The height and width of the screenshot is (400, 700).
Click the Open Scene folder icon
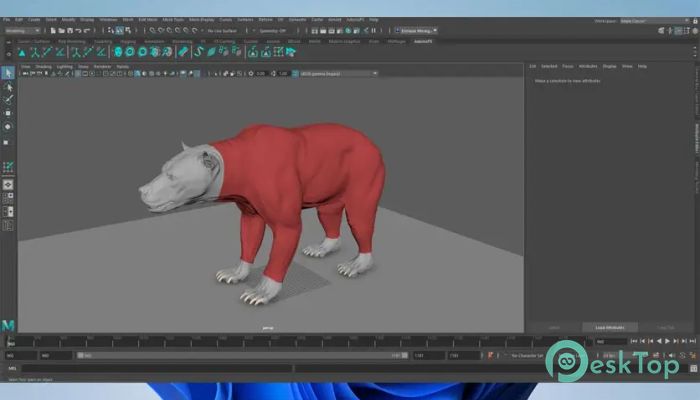coord(62,31)
